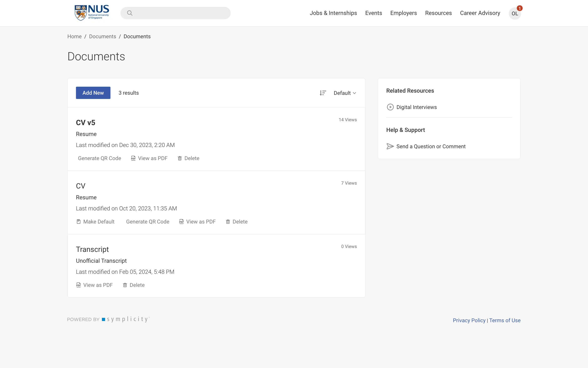Image resolution: width=588 pixels, height=368 pixels.
Task: Open the Privacy Policy link
Action: tap(469, 320)
